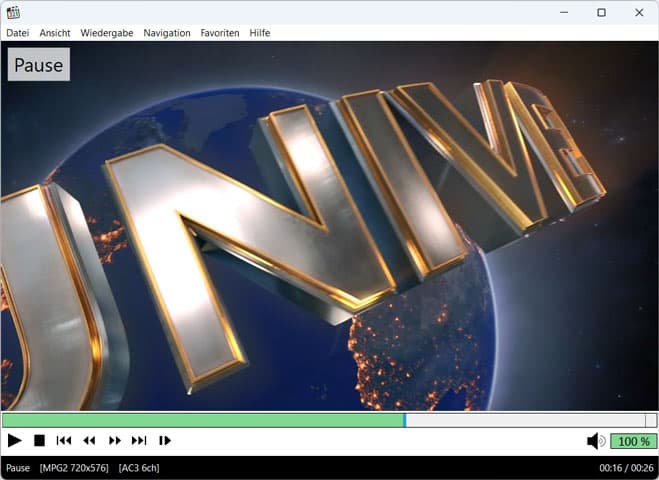
Task: Skip to next track icon
Action: 139,440
